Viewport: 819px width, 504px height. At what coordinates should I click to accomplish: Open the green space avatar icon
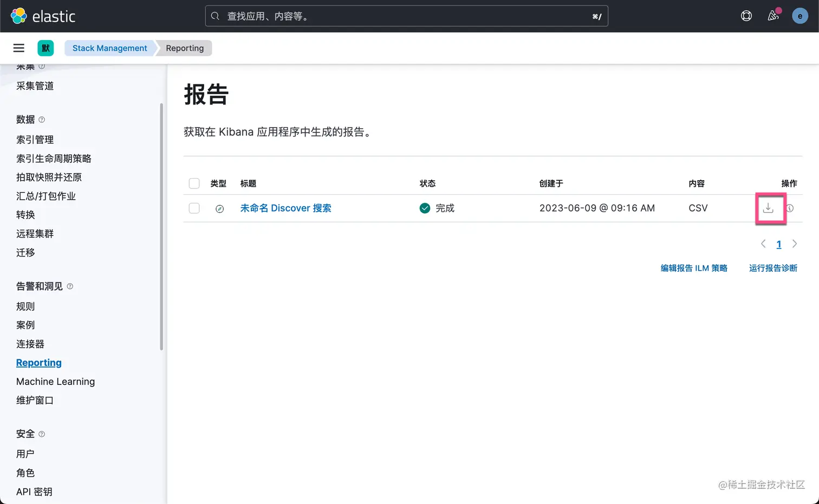click(45, 48)
